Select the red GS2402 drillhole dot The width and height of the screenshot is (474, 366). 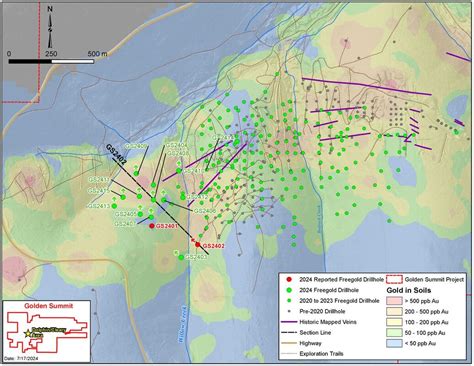pos(198,245)
